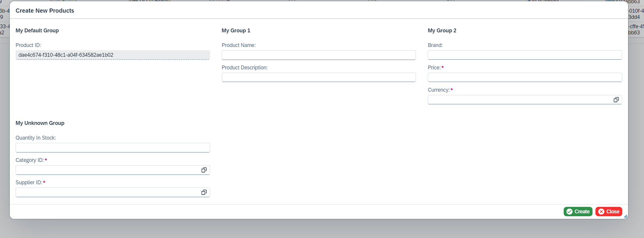Click the Create New Products title

45,11
